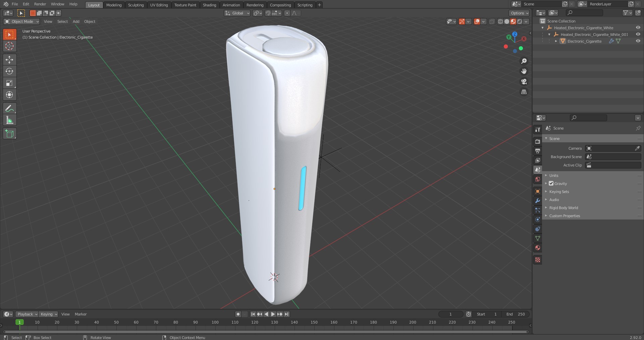Screen dimensions: 644x340
Task: Expand the Rigid Body World panel
Action: [563, 207]
